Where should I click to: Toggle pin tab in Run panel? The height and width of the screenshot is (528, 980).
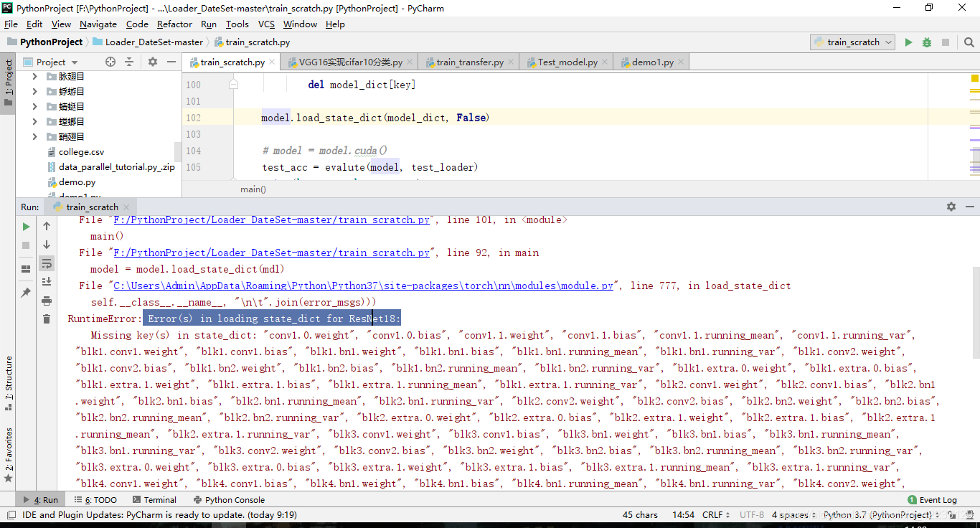point(26,293)
